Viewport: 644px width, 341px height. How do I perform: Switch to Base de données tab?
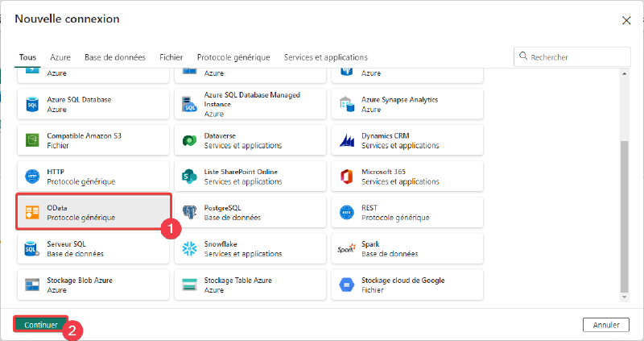pyautogui.click(x=115, y=57)
